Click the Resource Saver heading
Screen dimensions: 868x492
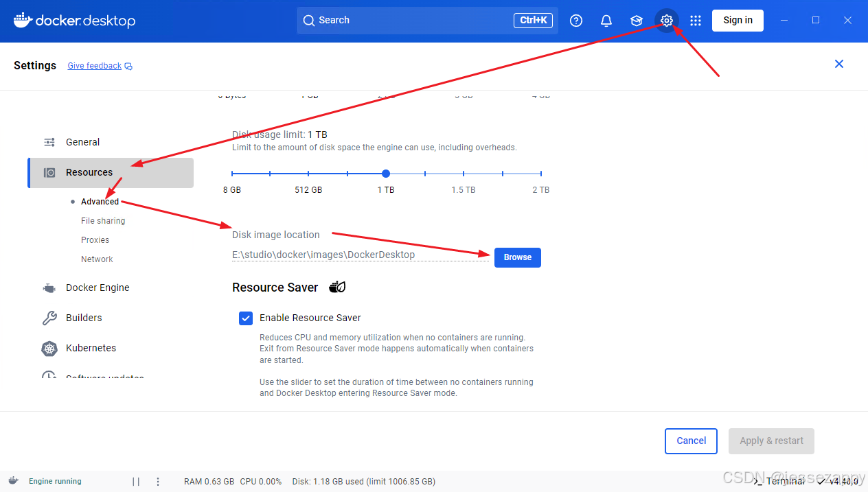click(275, 288)
